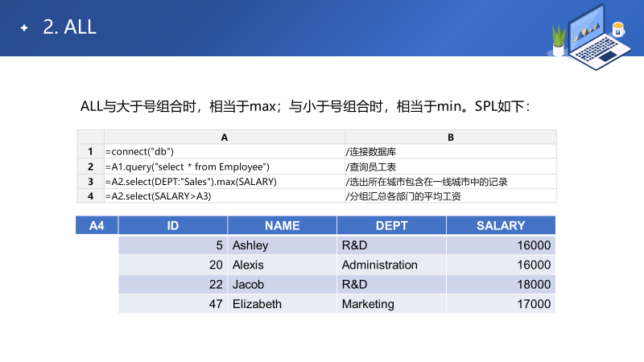Select the "2. ALL" slide title
Screen dimensions: 644x362
tap(69, 27)
